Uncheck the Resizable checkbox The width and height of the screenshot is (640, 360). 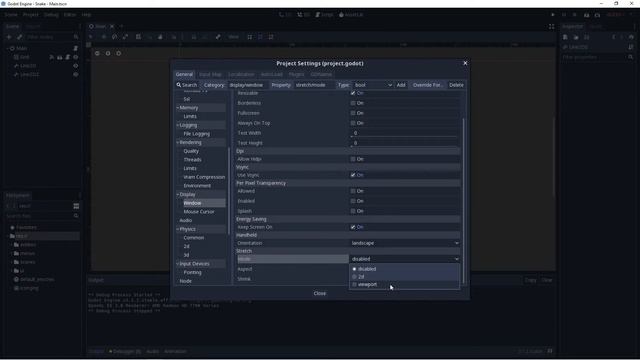(353, 93)
